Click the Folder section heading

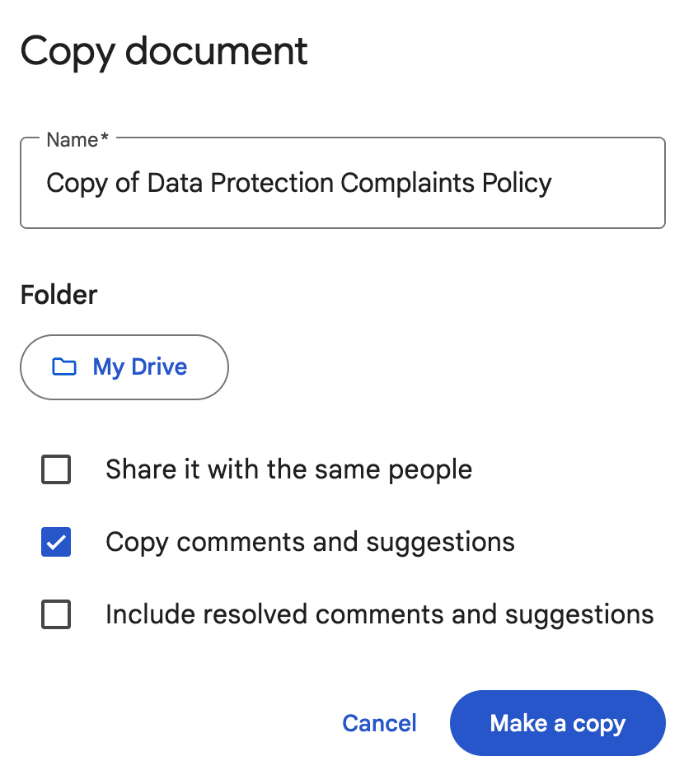click(59, 295)
